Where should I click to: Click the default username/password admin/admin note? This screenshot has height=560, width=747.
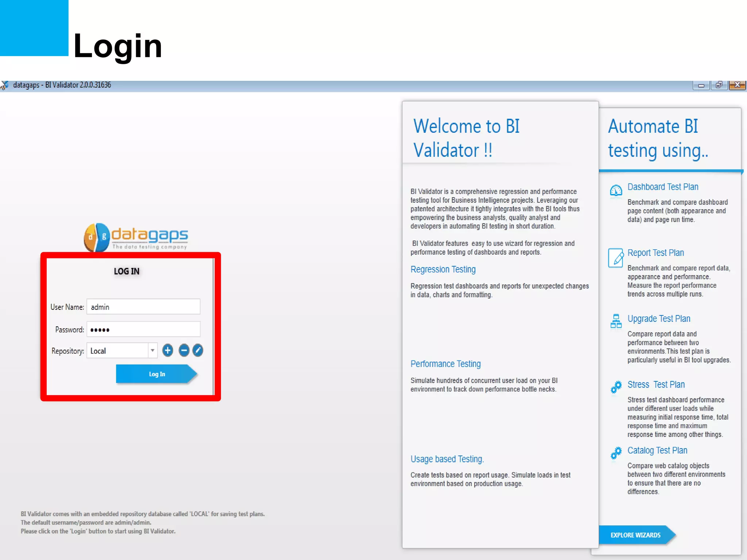click(x=86, y=522)
